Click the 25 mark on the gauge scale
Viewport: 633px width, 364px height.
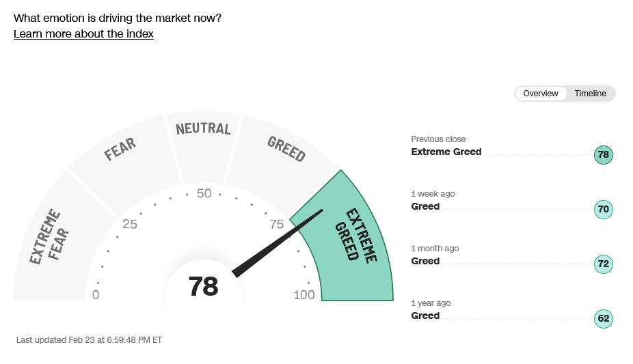[130, 225]
